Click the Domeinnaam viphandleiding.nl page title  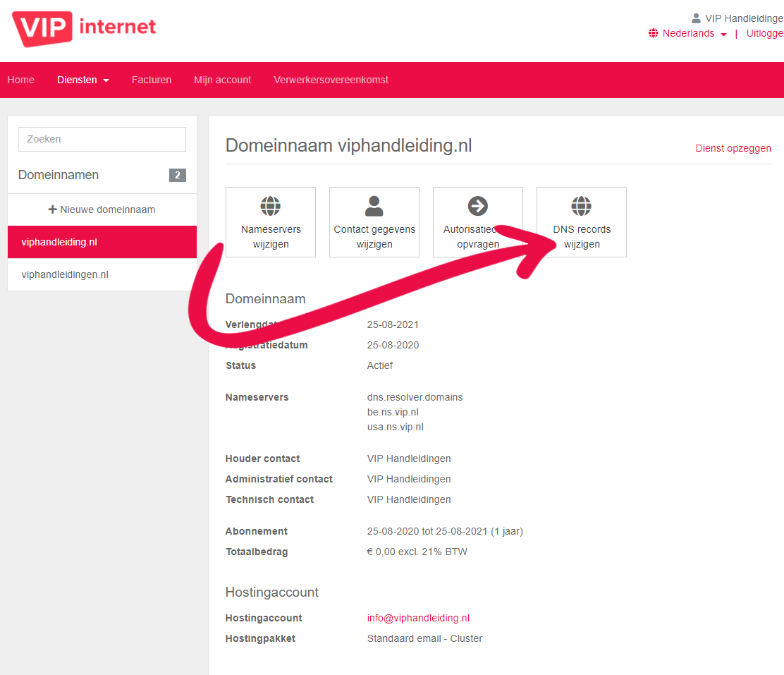point(348,145)
